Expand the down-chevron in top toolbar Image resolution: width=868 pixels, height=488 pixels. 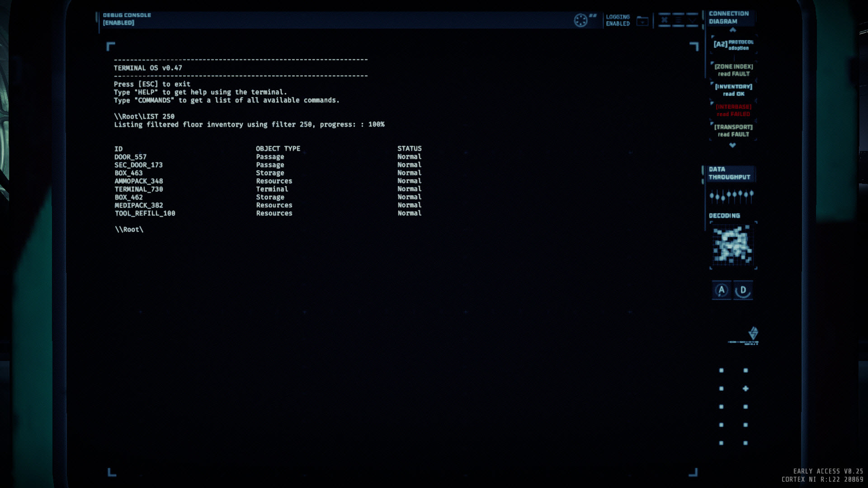[692, 20]
